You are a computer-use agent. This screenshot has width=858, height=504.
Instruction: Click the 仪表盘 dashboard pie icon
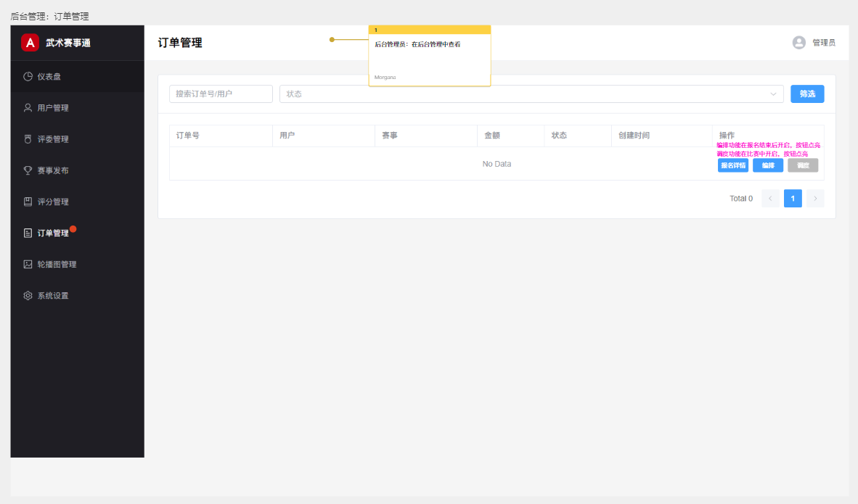28,76
